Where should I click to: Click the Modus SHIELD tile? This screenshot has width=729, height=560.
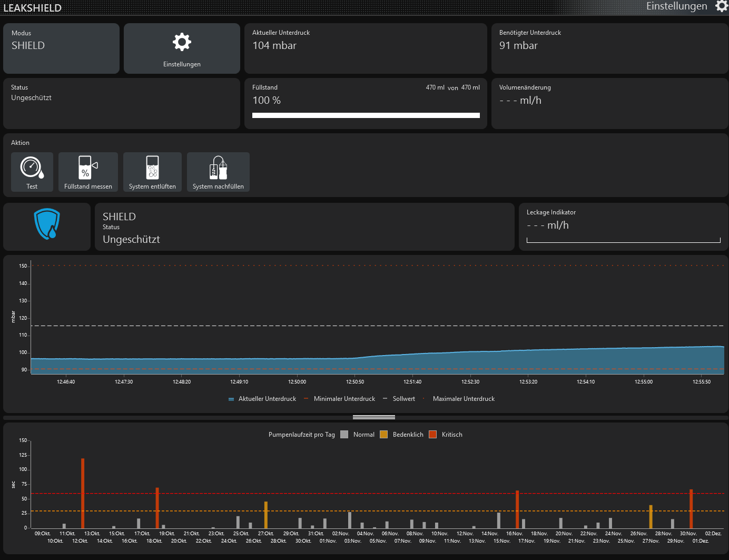point(61,48)
